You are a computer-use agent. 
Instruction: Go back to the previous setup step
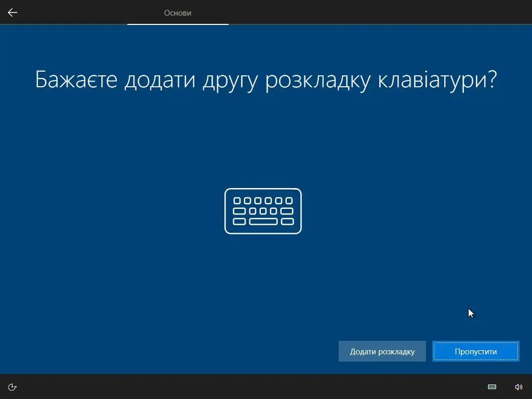click(12, 12)
